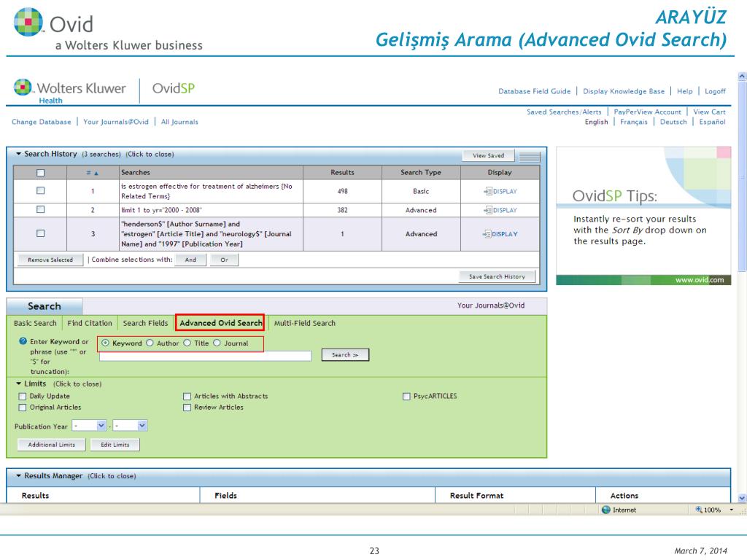
Task: Open Saved Searches/Alerts link
Action: (x=564, y=112)
